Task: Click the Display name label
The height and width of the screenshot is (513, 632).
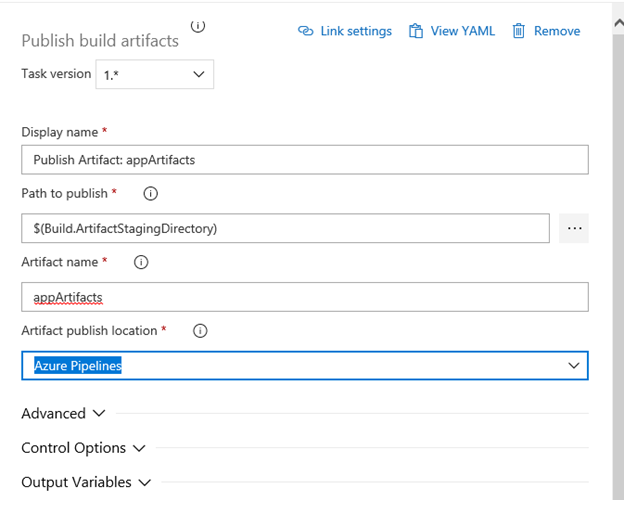Action: (x=60, y=132)
